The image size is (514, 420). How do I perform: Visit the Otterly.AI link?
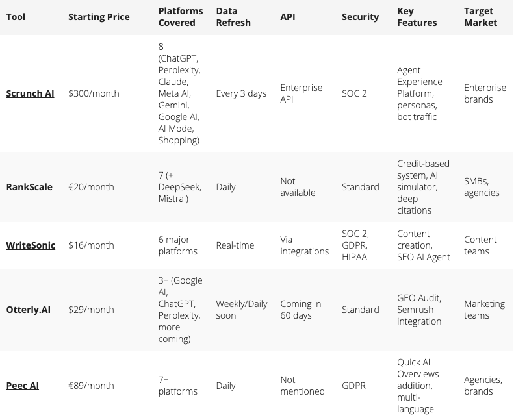click(x=28, y=310)
